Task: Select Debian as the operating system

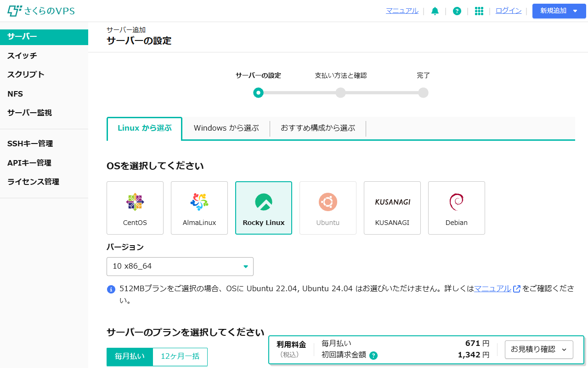Action: pyautogui.click(x=457, y=208)
